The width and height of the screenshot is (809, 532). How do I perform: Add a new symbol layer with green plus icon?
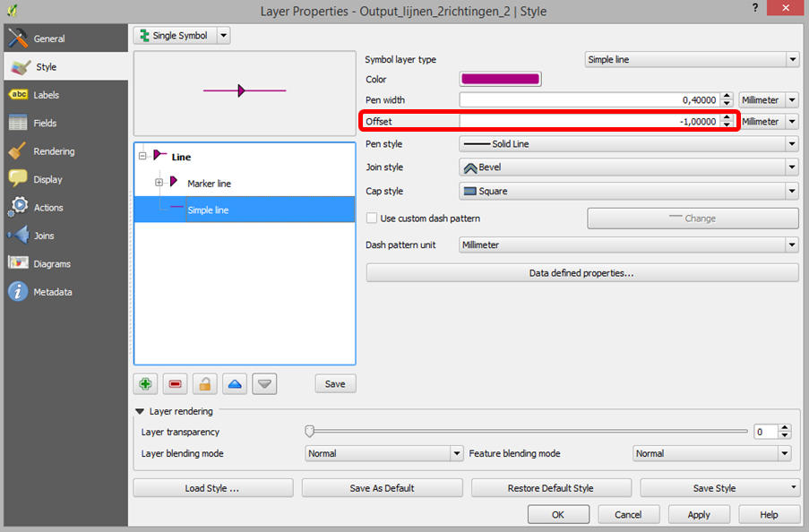pyautogui.click(x=145, y=383)
